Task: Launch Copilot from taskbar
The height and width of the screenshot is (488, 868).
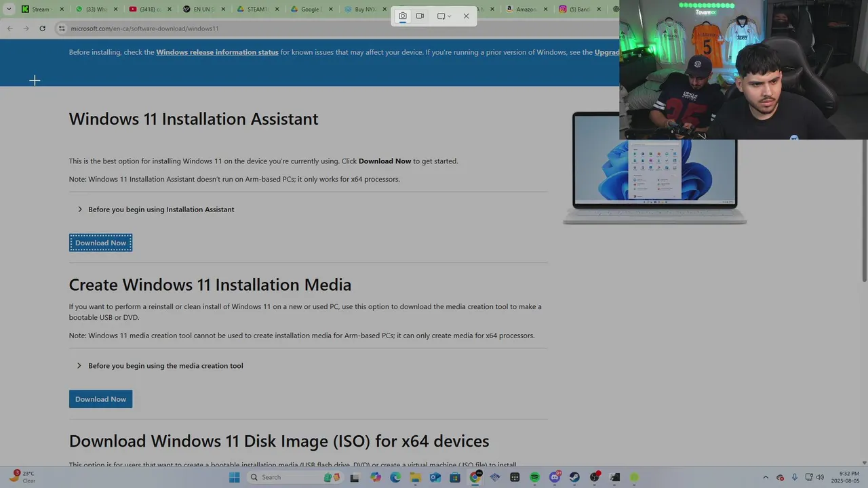Action: click(x=376, y=477)
